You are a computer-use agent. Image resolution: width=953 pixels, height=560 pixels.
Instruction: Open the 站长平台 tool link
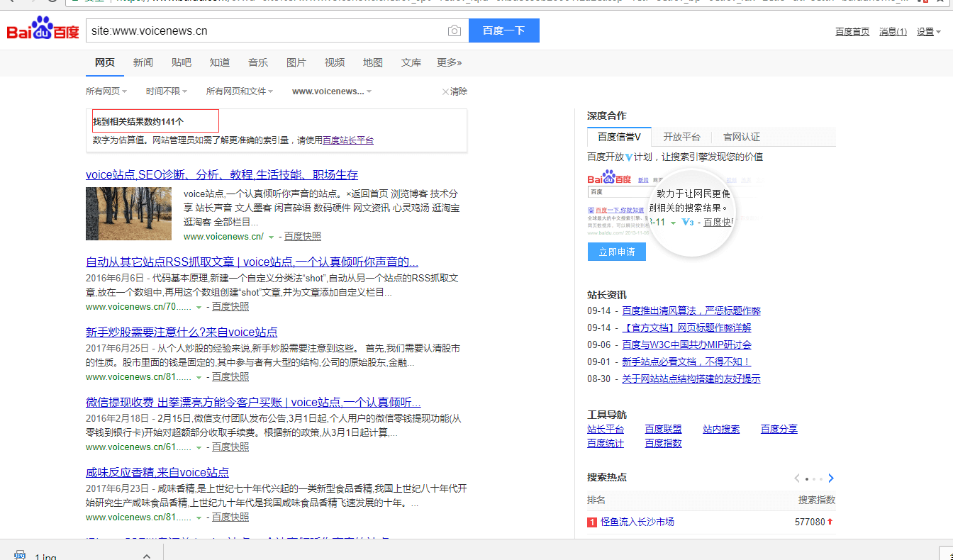coord(606,429)
